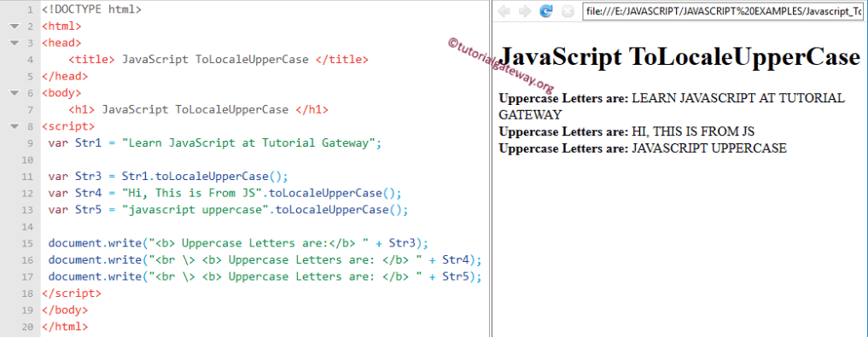Click the browser Forward arrow button
Viewport: 868px width, 337px height.
525,11
